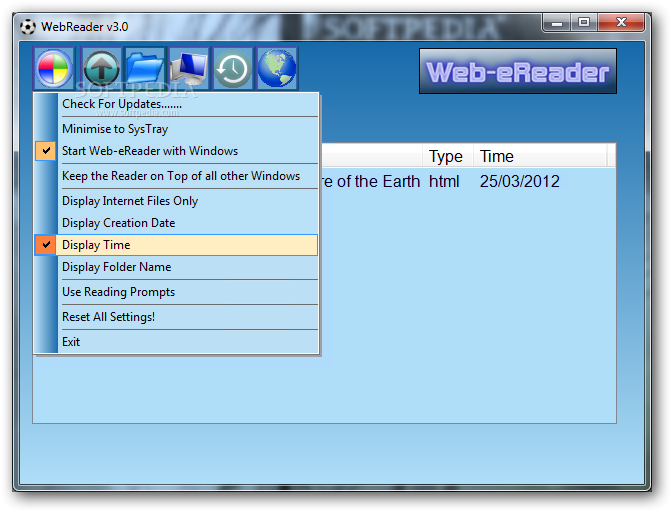Sort list by the Time column header

540,156
